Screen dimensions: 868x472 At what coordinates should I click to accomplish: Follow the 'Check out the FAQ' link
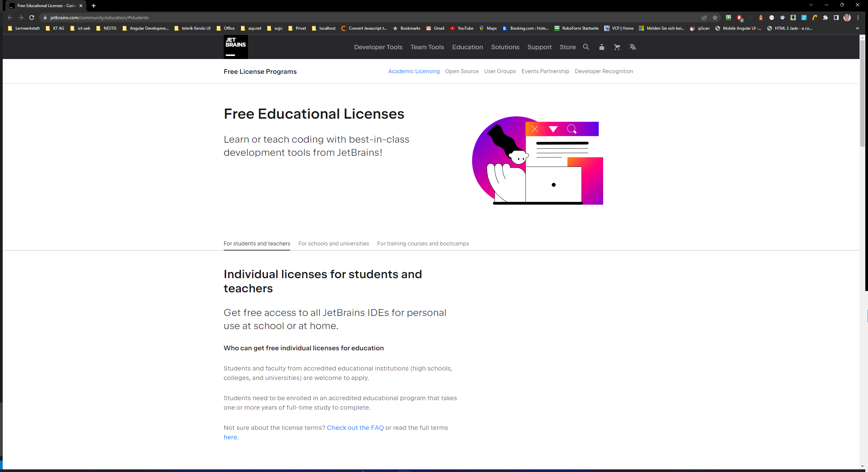point(355,427)
